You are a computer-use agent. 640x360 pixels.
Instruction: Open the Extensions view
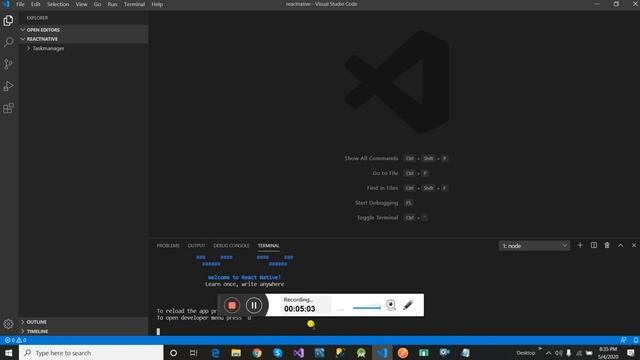(x=8, y=108)
